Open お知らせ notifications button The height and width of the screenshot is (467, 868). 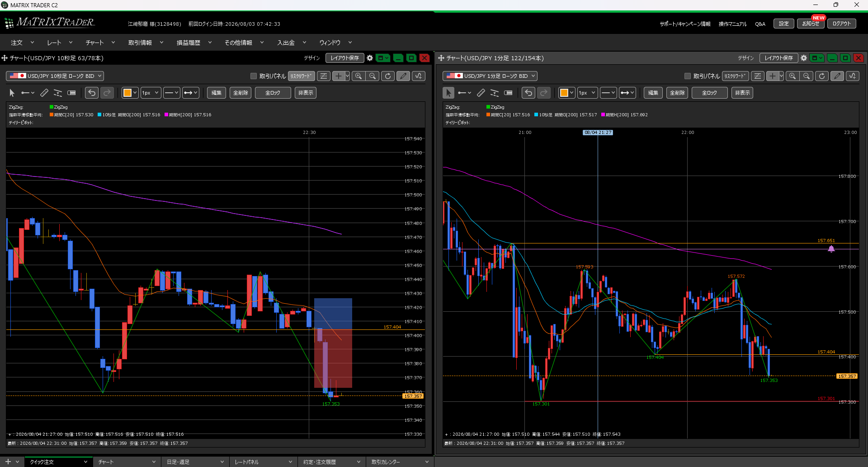pyautogui.click(x=811, y=24)
